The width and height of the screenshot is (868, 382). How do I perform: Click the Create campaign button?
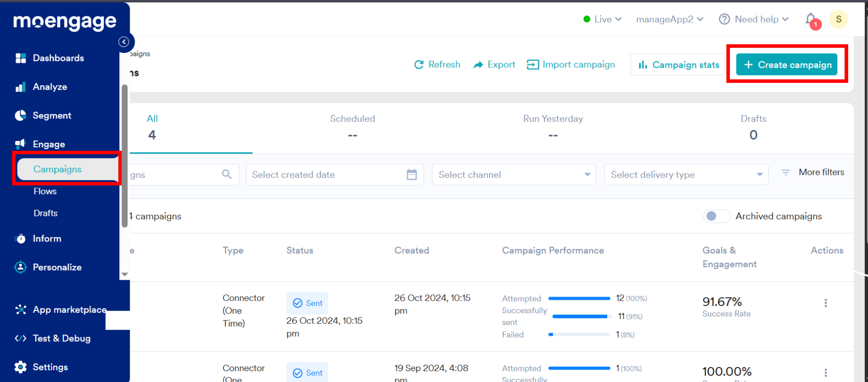click(x=787, y=65)
